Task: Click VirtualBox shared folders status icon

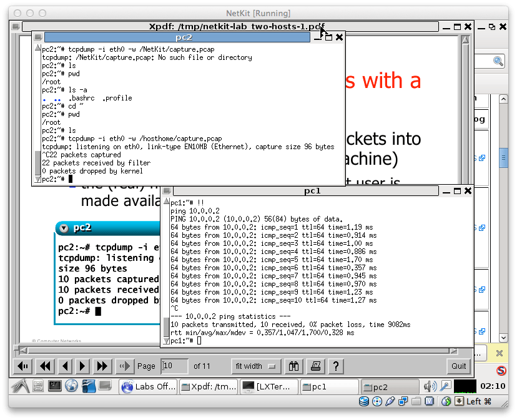Action: [416, 401]
